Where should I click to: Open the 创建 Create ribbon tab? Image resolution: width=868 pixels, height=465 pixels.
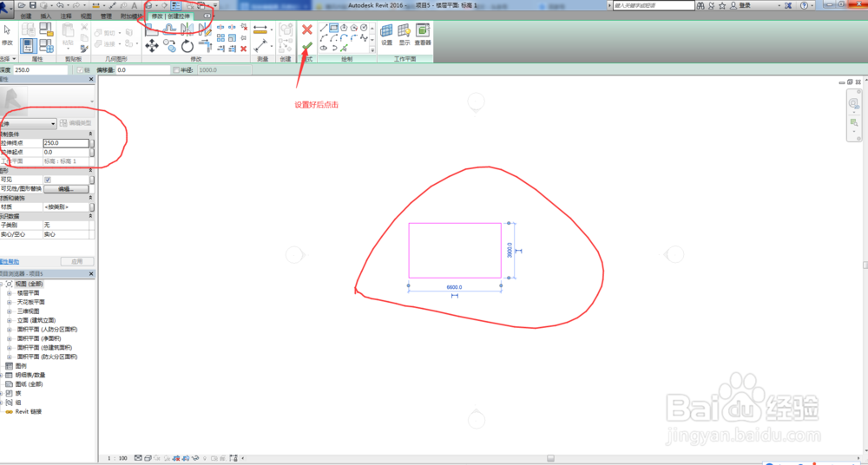26,16
